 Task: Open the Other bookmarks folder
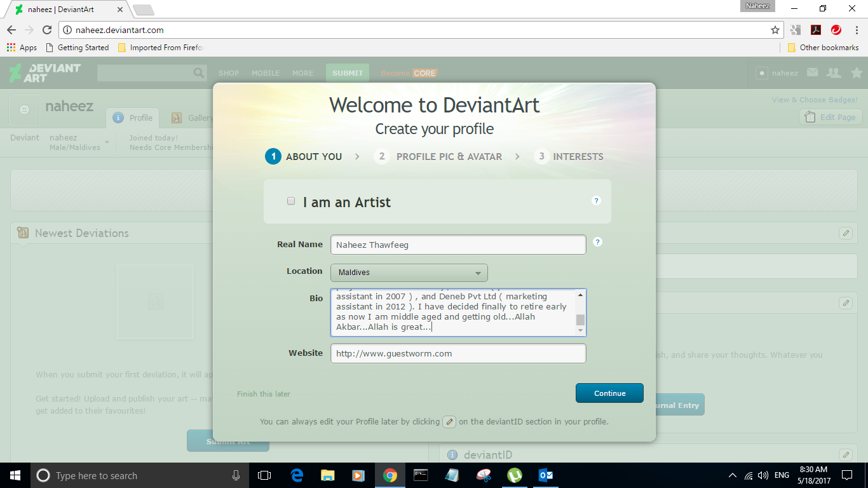[823, 48]
